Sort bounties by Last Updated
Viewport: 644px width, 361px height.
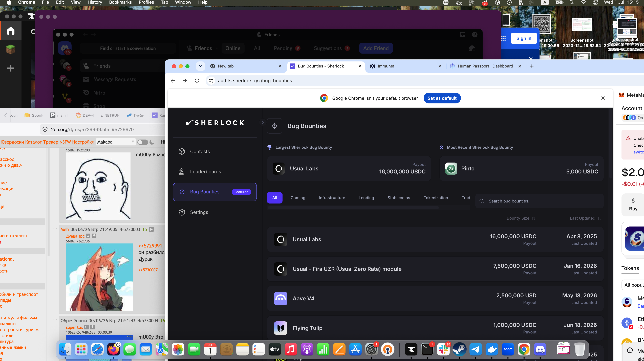[585, 218]
